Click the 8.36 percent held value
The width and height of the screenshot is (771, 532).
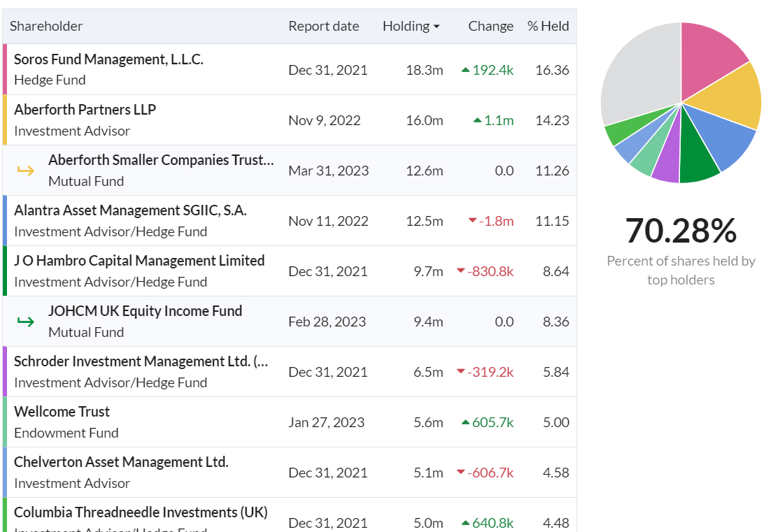[556, 322]
